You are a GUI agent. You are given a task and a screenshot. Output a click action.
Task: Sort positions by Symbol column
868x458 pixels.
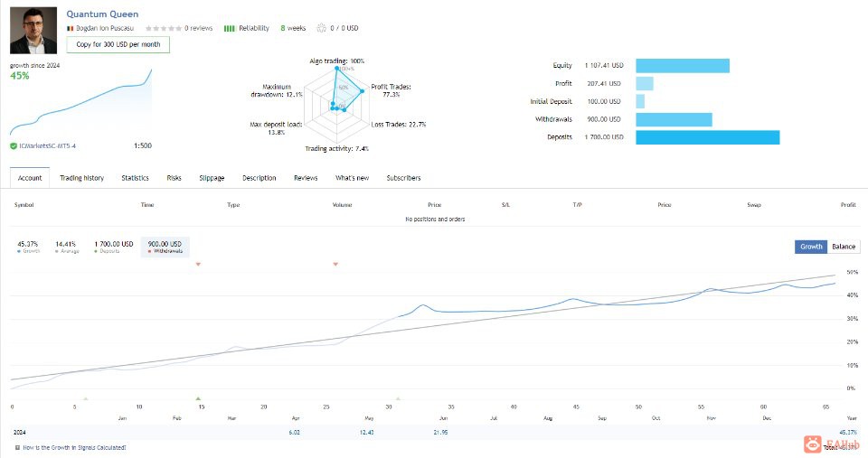pos(24,205)
